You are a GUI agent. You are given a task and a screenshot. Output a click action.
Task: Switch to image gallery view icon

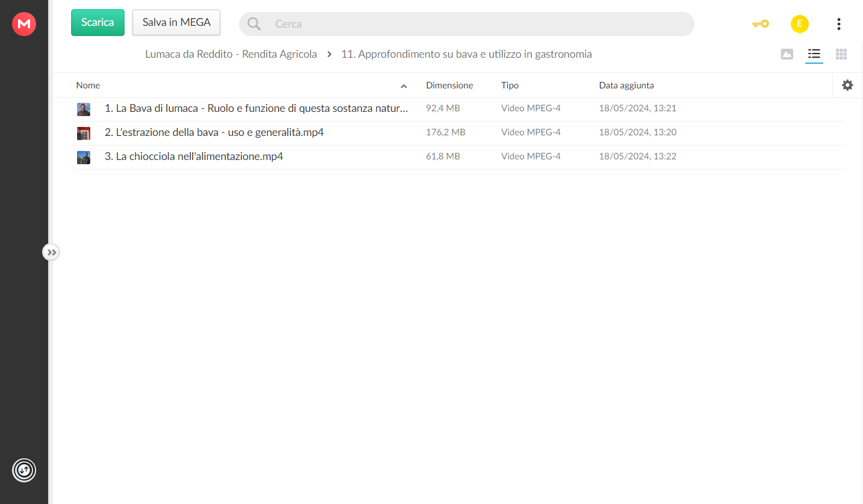[x=787, y=54]
